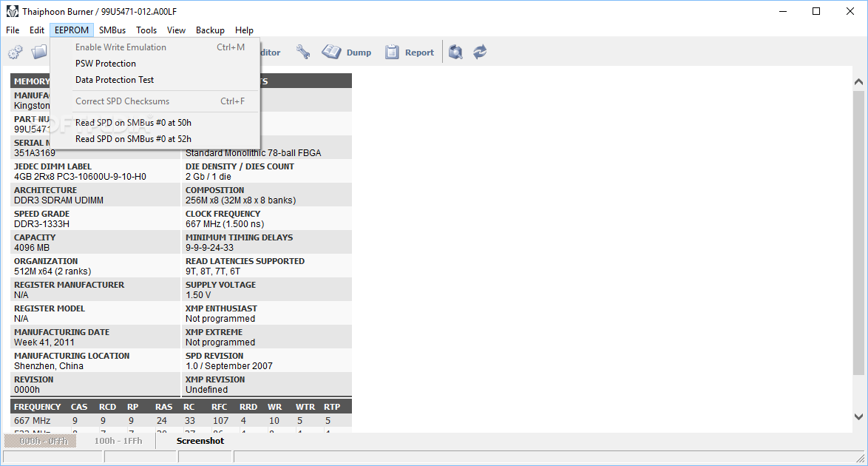Click the wrench tool icon

coord(303,52)
